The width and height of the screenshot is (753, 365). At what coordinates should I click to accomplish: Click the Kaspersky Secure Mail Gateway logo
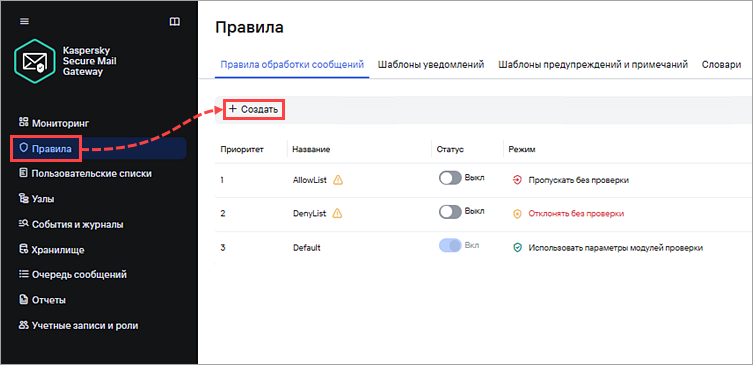pyautogui.click(x=35, y=61)
